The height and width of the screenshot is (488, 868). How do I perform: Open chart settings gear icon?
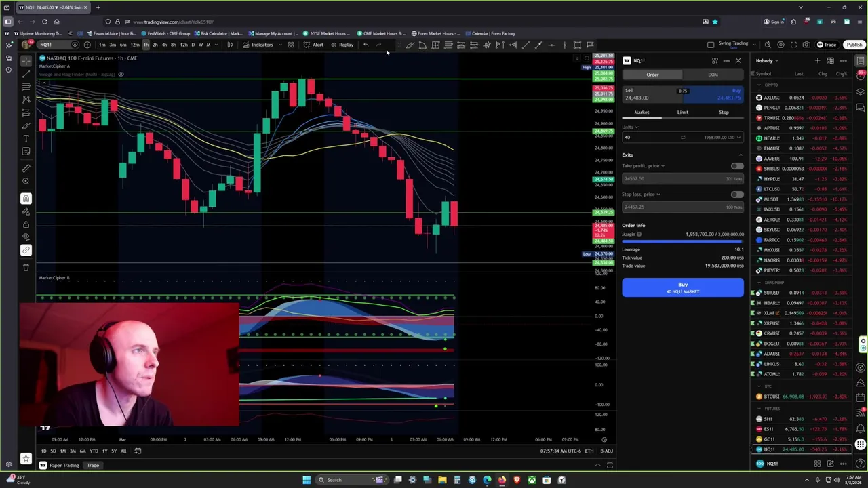[x=781, y=45]
